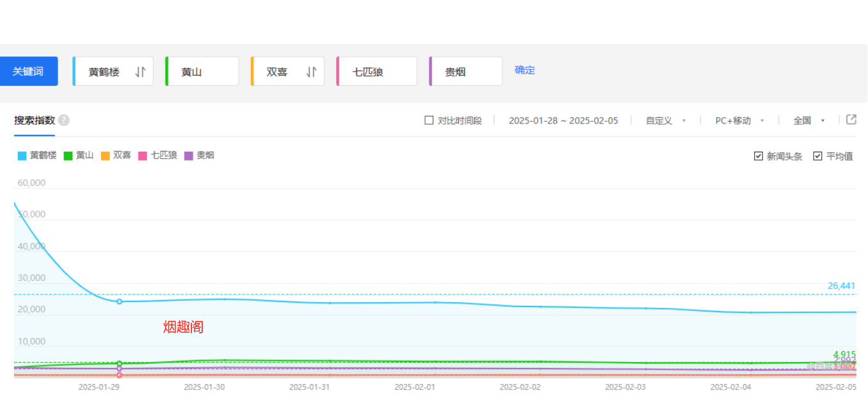The image size is (868, 414).
Task: Click the 黄山 green data point on 2025-01-29
Action: [119, 363]
